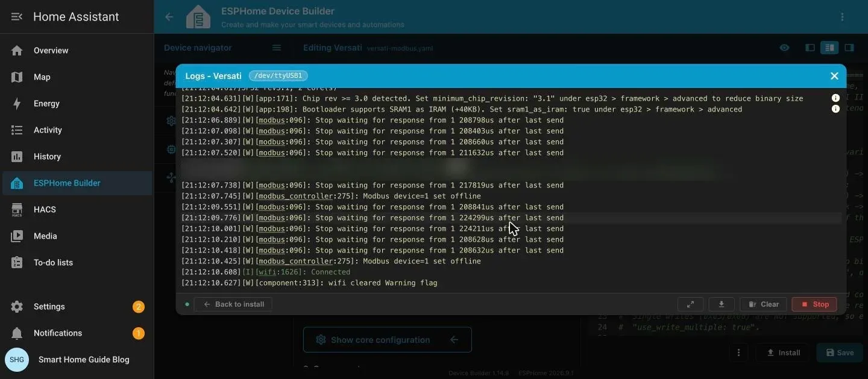Image resolution: width=868 pixels, height=379 pixels.
Task: Open the Overview dashboard
Action: [77, 51]
